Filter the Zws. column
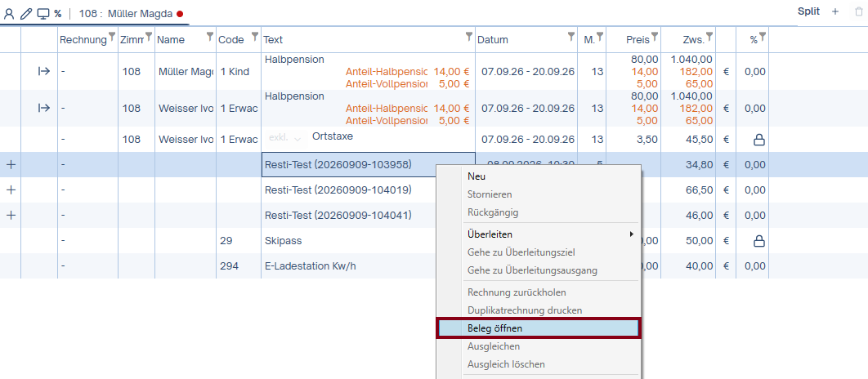 [x=709, y=37]
